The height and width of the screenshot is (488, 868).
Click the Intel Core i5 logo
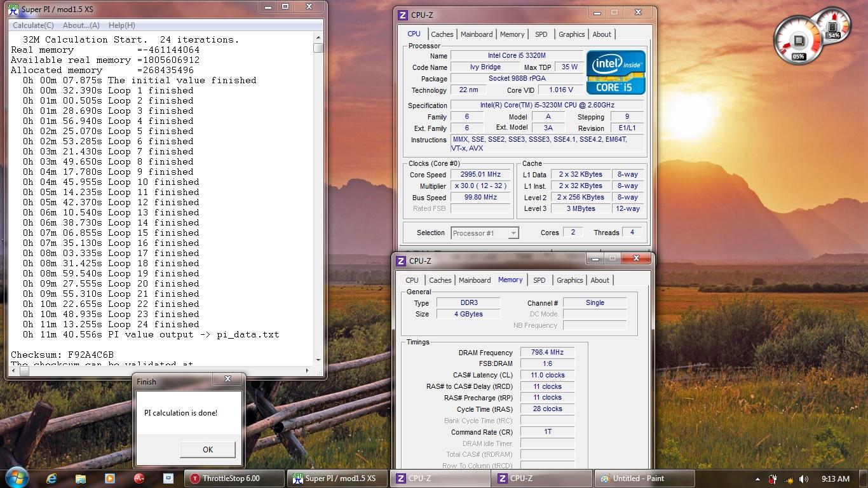[x=616, y=73]
